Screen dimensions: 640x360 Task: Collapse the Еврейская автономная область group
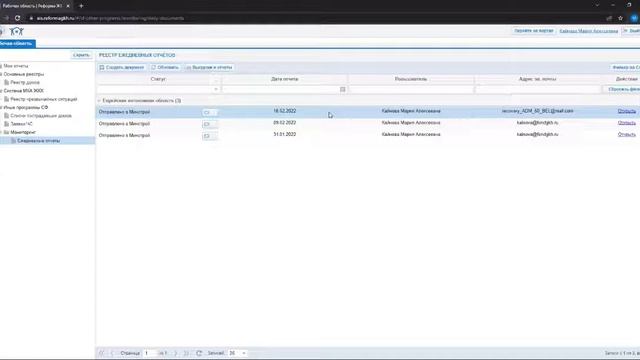tap(99, 100)
